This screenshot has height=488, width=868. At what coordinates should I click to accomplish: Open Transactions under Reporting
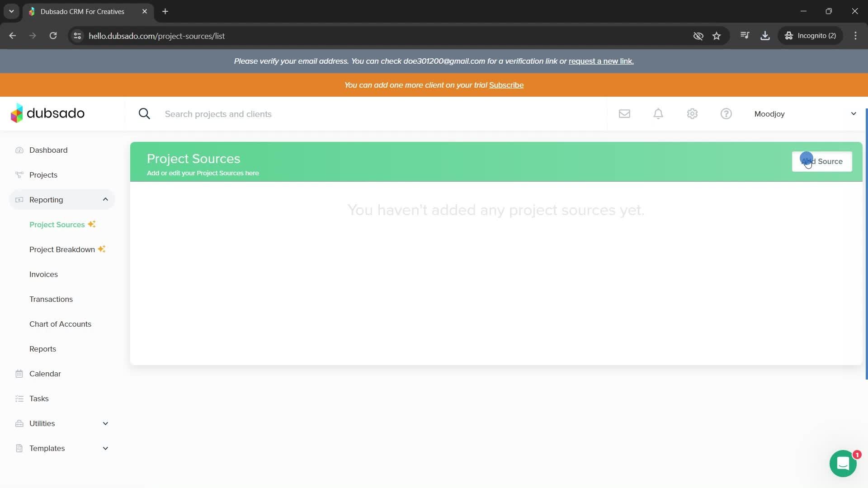[x=51, y=299]
